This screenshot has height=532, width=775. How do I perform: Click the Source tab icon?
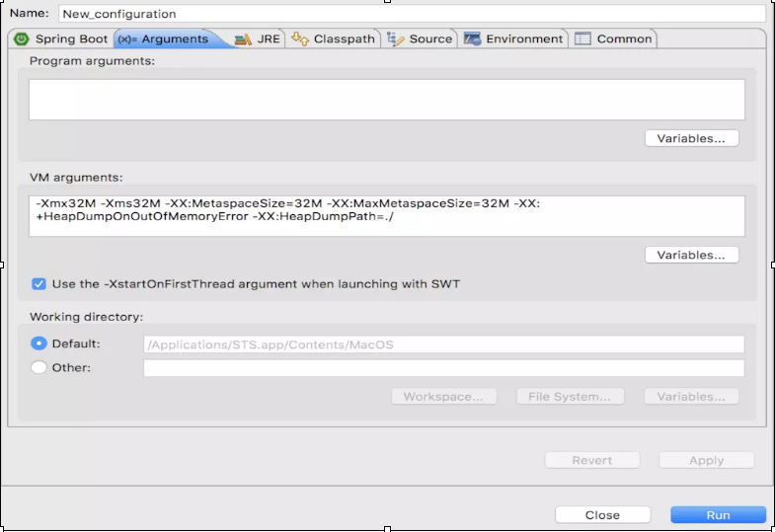point(396,38)
